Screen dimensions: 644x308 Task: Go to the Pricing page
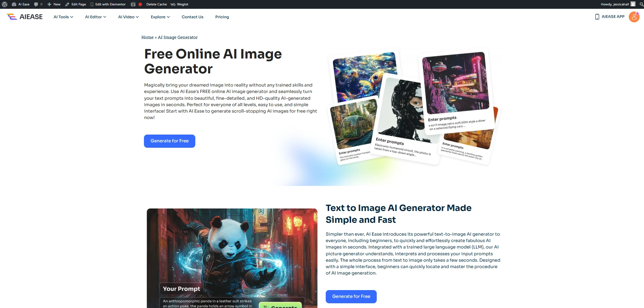coord(222,17)
